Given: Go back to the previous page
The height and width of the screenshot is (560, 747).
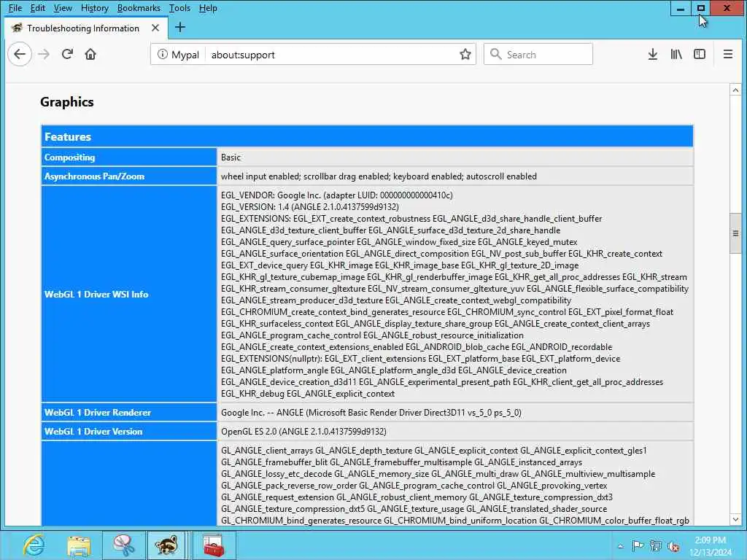Looking at the screenshot, I should pyautogui.click(x=20, y=54).
